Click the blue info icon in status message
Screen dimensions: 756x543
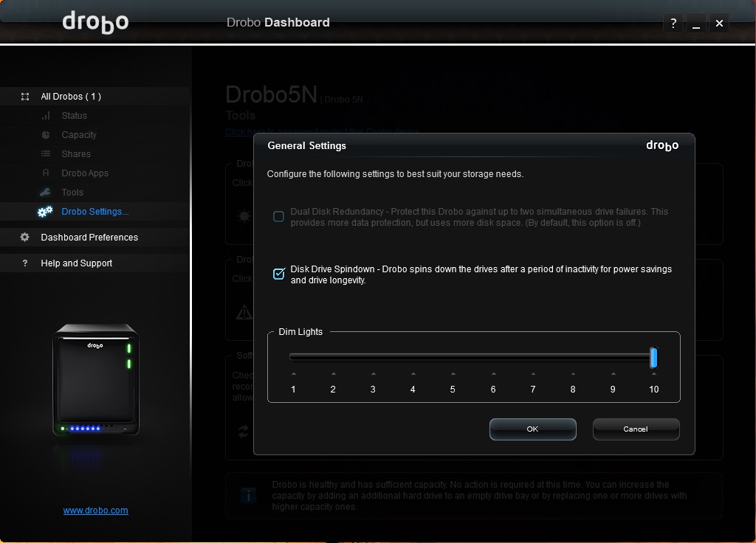[x=248, y=495]
